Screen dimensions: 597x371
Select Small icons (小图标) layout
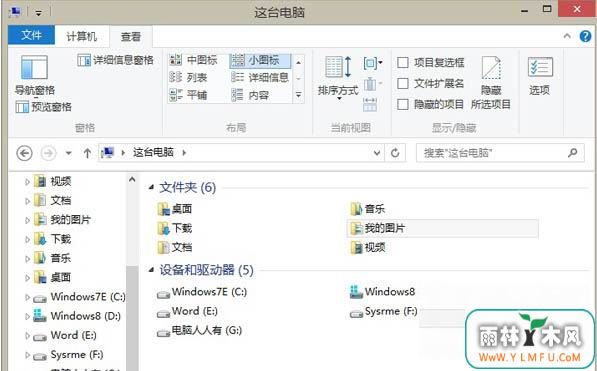point(260,60)
